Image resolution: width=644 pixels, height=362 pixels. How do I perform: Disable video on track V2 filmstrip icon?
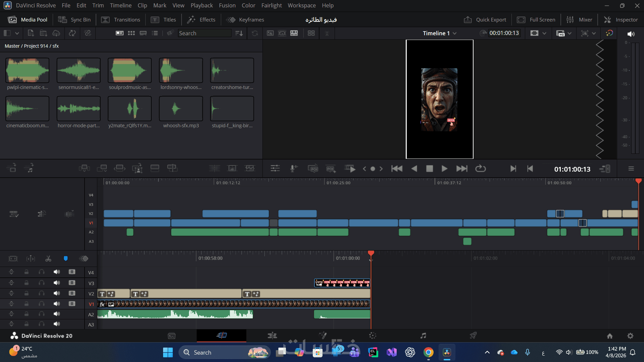[72, 293]
